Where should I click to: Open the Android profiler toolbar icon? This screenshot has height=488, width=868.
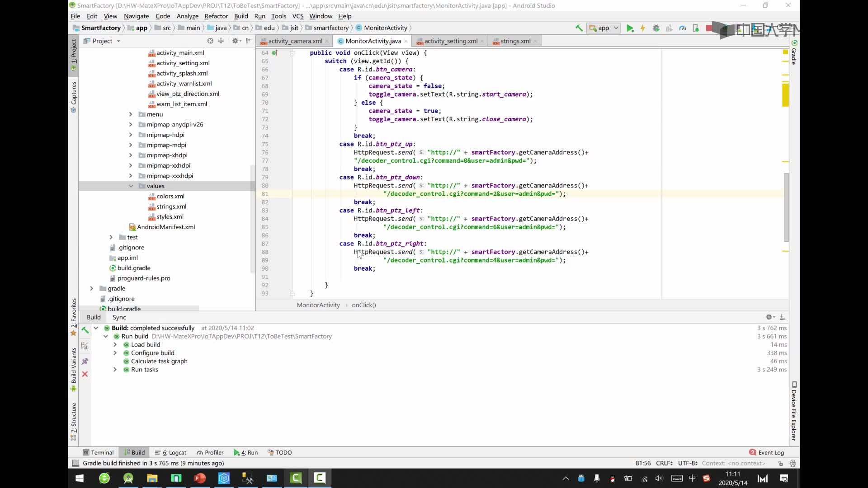pyautogui.click(x=683, y=28)
